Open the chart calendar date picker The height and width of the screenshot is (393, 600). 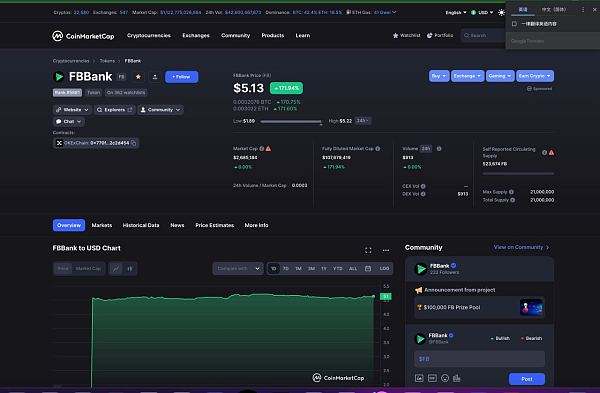pyautogui.click(x=368, y=269)
